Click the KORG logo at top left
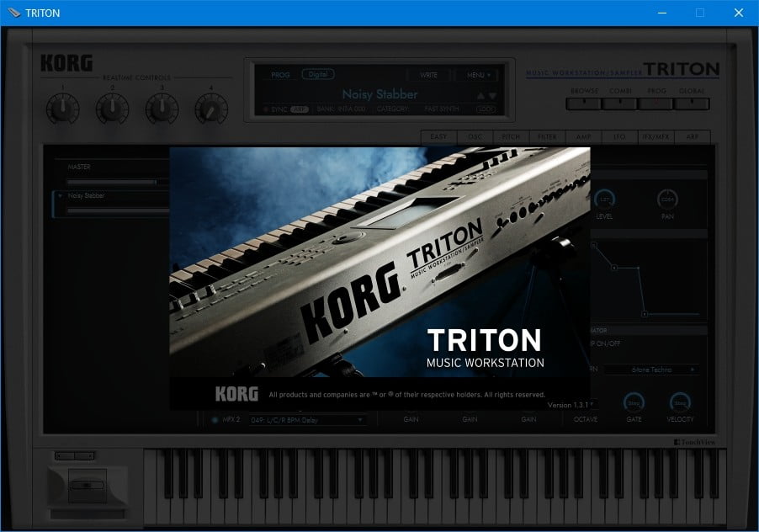This screenshot has height=532, width=759. (66, 63)
